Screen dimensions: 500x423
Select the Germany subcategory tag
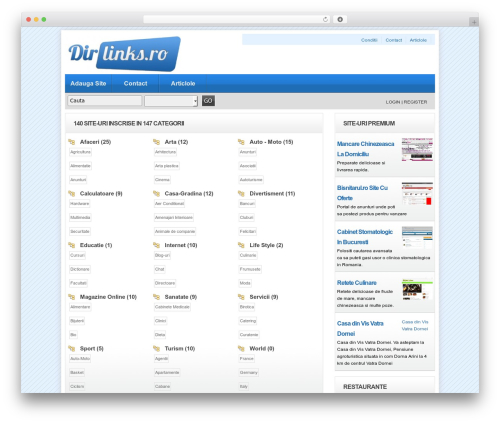click(x=249, y=373)
